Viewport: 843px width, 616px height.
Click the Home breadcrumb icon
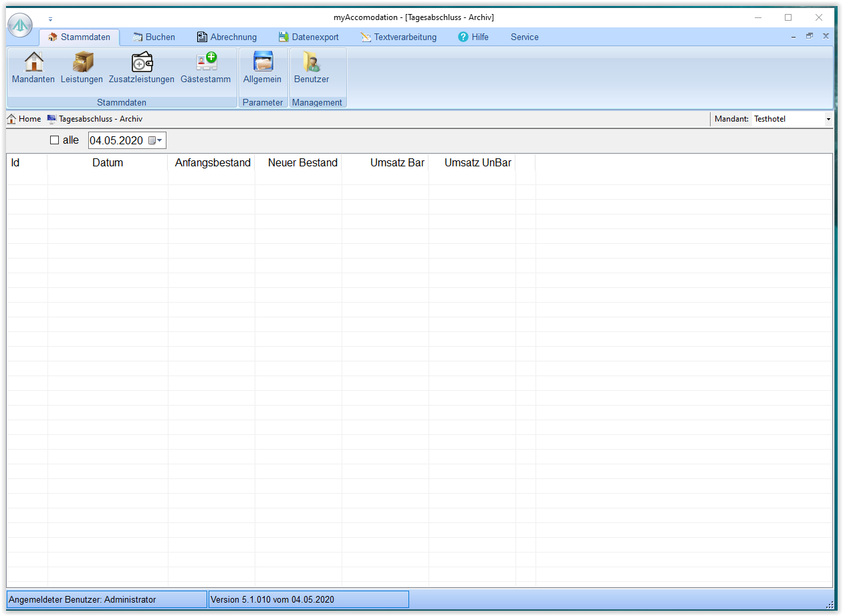(11, 119)
